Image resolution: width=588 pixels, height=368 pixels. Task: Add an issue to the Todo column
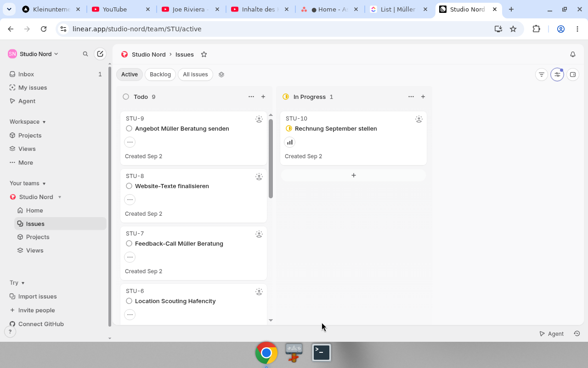[x=263, y=97]
